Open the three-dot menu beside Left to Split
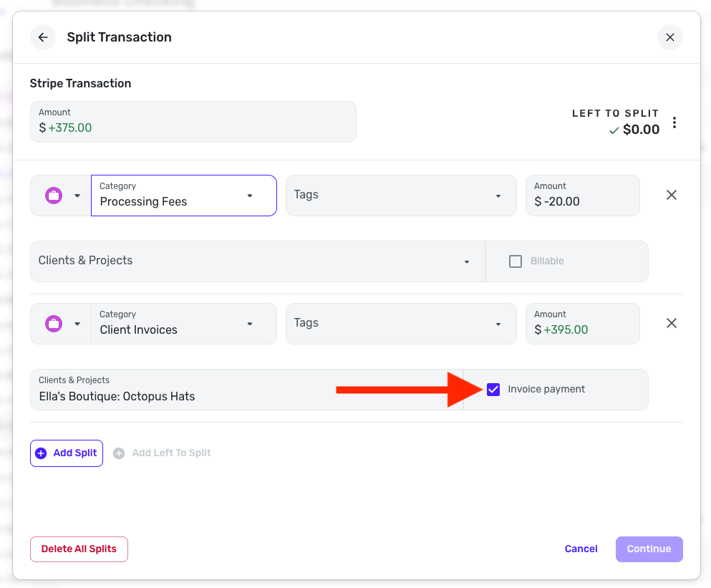This screenshot has width=711, height=588. (x=674, y=123)
